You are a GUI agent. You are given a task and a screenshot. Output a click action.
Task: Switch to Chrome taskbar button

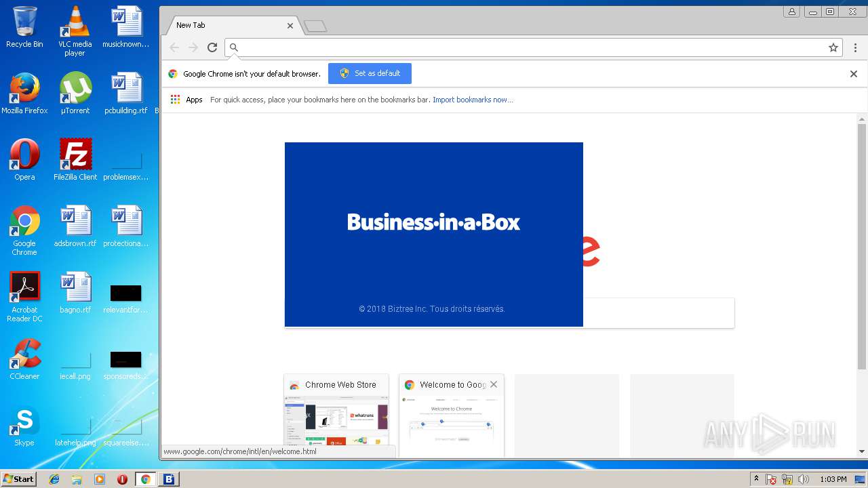coord(145,479)
